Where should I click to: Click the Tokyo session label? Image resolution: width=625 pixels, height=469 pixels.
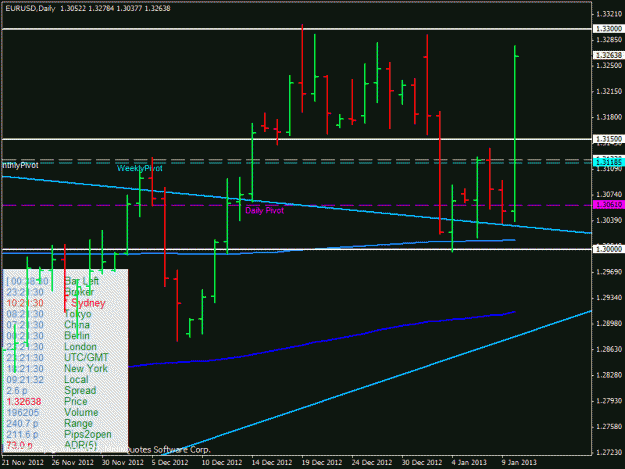click(x=78, y=314)
